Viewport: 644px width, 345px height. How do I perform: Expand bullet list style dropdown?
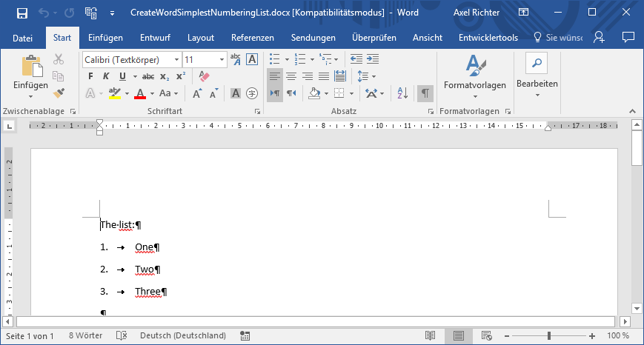(287, 59)
